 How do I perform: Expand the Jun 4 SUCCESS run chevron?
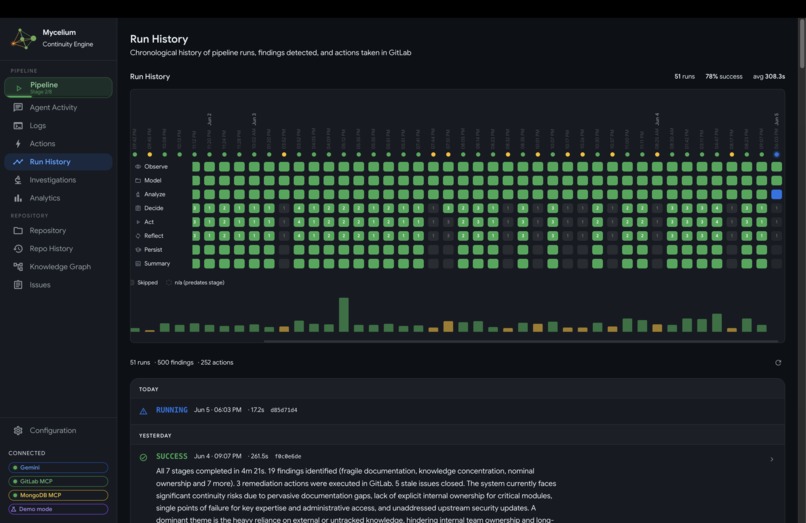pyautogui.click(x=772, y=459)
